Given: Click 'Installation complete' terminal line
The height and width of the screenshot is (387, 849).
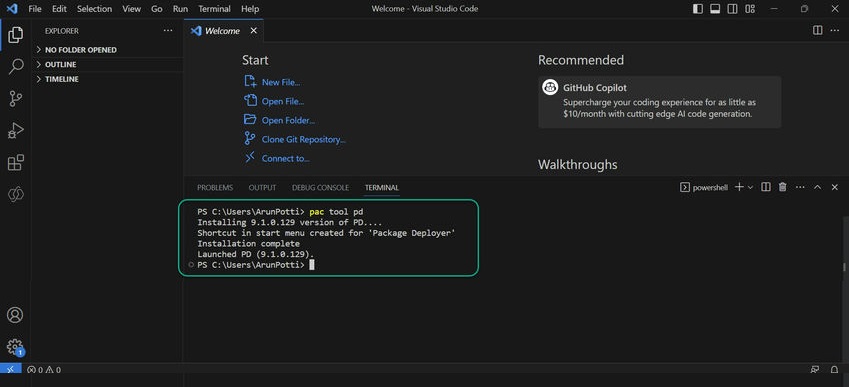Looking at the screenshot, I should (x=249, y=244).
